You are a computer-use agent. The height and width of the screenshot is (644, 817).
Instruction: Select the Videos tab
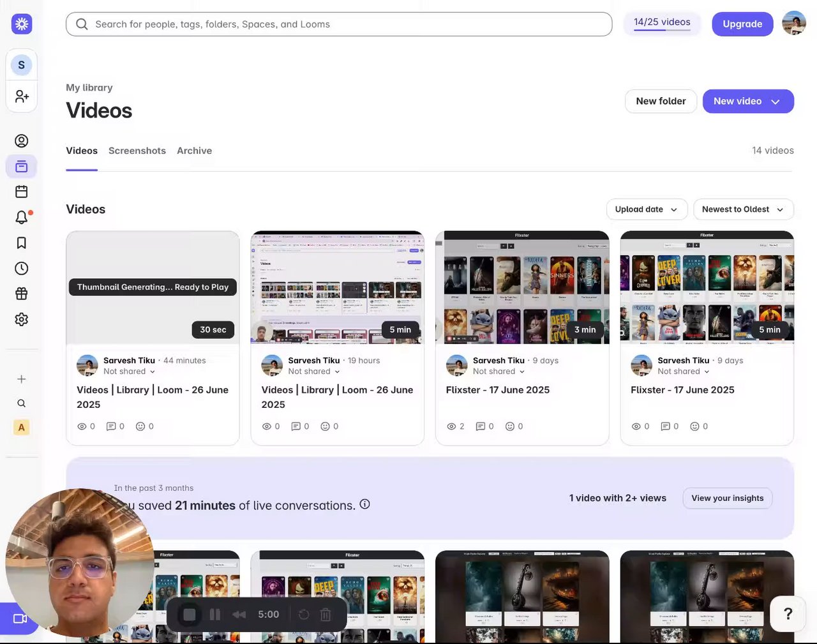click(82, 151)
